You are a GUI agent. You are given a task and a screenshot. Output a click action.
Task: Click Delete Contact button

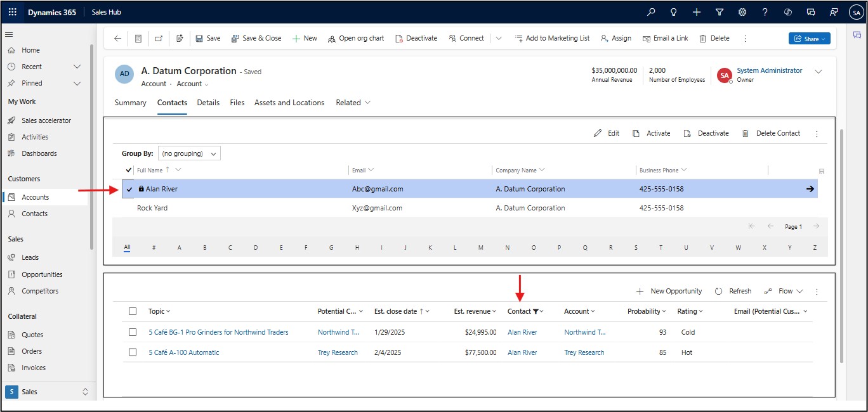(771, 133)
